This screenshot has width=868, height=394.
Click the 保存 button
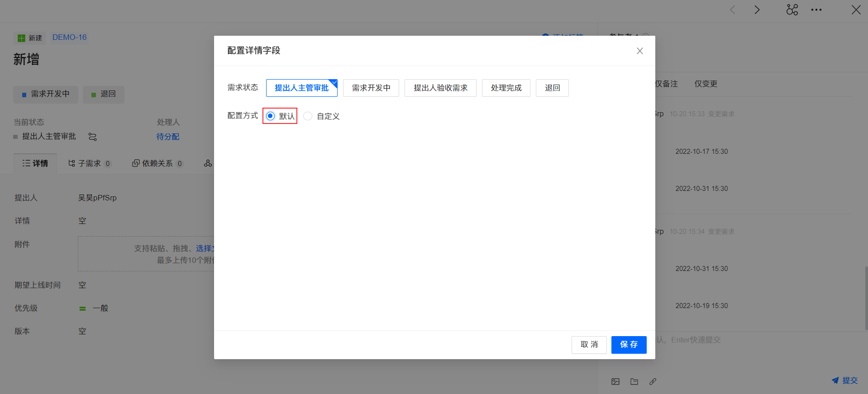coord(629,345)
